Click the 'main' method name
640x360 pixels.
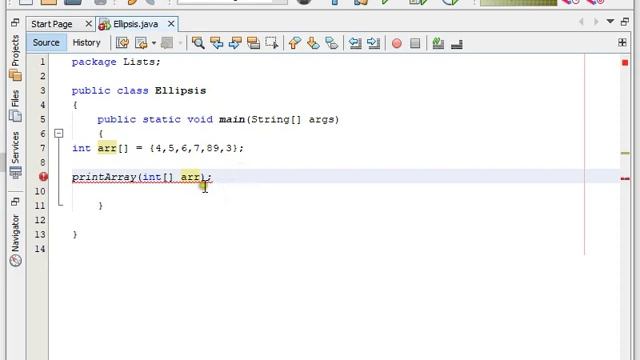[232, 119]
